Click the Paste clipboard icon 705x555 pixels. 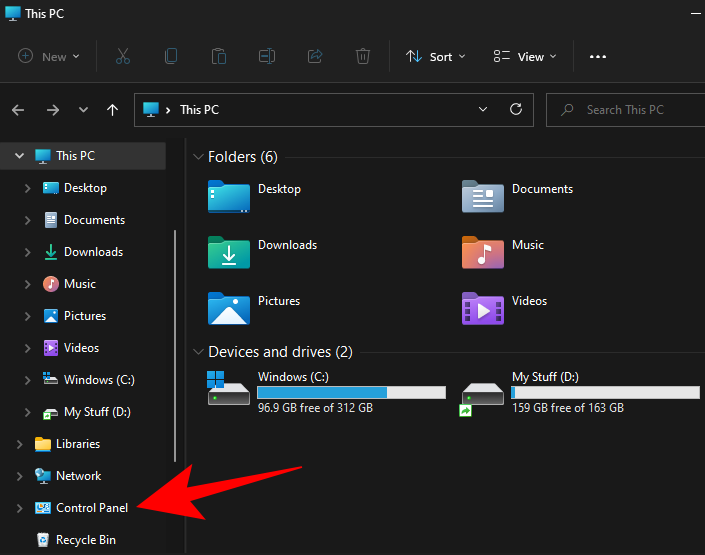tap(219, 57)
